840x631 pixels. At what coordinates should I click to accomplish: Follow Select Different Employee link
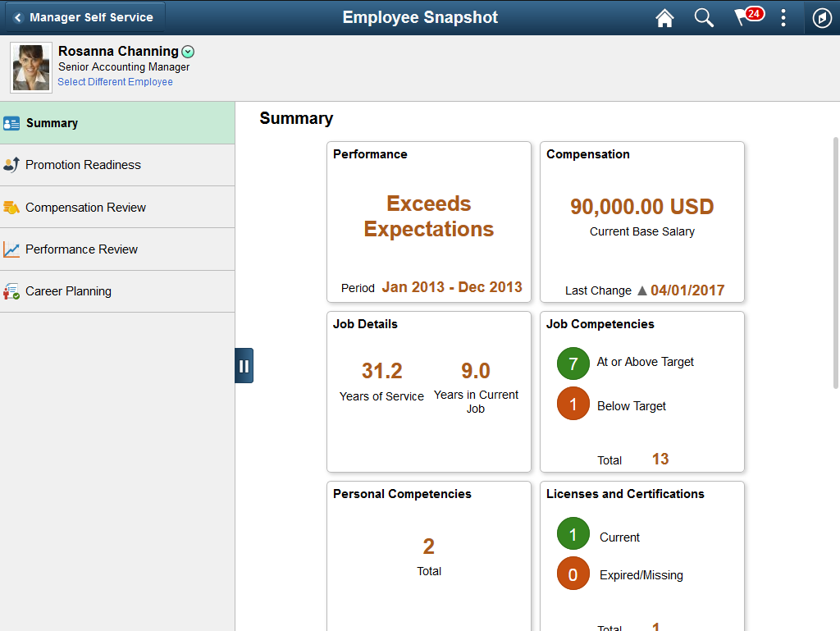tap(115, 82)
